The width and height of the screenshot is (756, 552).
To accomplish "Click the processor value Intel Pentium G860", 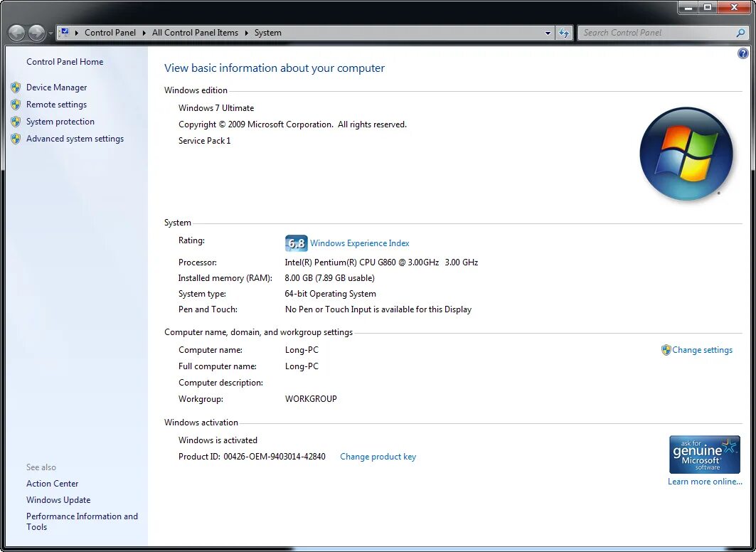I will (381, 262).
